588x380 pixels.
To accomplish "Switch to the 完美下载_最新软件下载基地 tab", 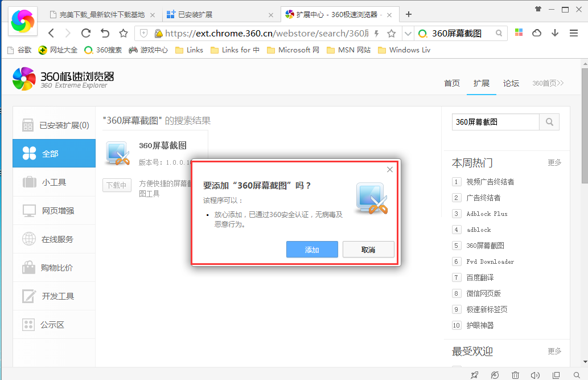I will point(102,15).
